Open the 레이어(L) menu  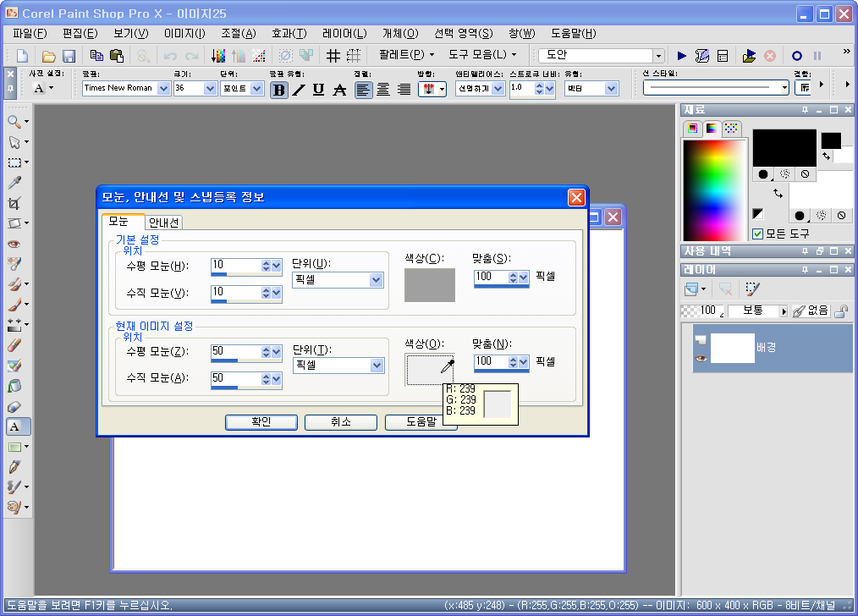coord(344,33)
